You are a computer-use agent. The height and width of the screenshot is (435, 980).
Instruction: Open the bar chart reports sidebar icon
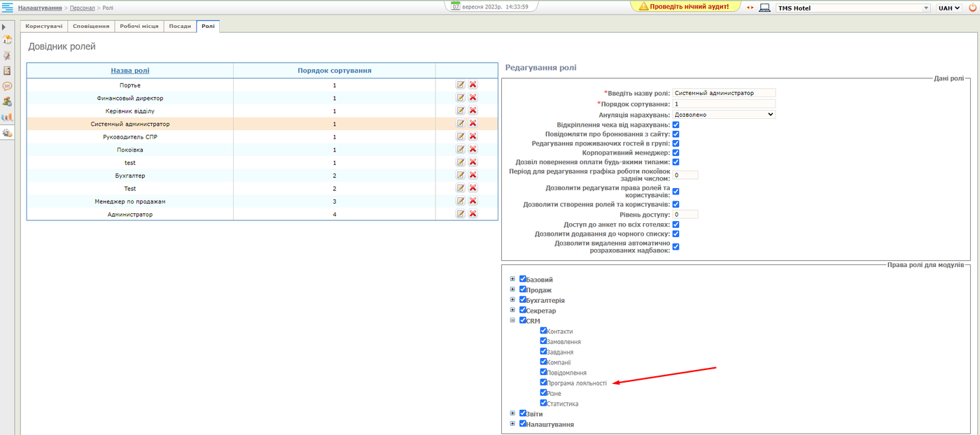pos(7,117)
